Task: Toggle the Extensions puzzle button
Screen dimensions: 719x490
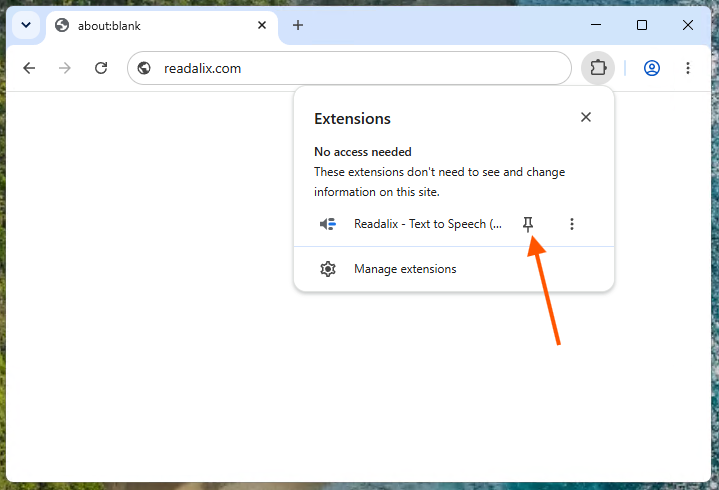Action: point(598,68)
